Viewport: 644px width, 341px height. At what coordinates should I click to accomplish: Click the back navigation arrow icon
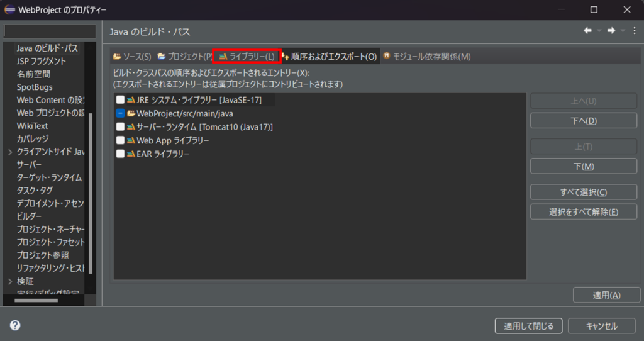(x=587, y=31)
